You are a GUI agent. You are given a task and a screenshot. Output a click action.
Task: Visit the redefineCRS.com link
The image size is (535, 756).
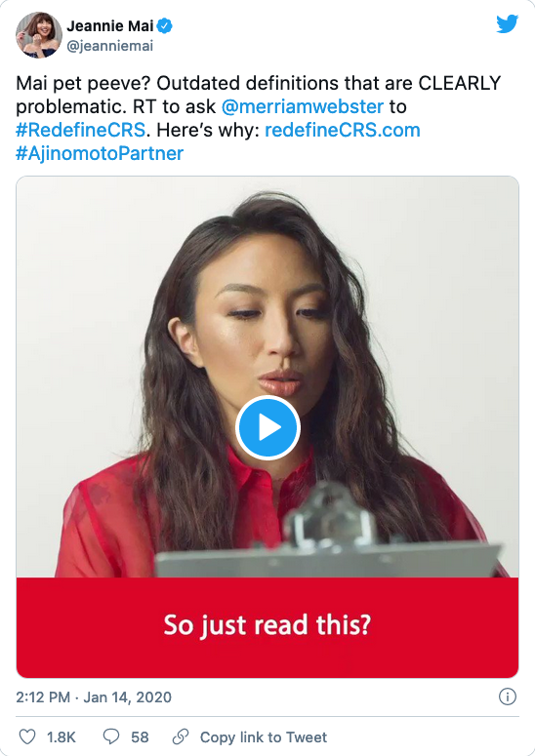[343, 130]
